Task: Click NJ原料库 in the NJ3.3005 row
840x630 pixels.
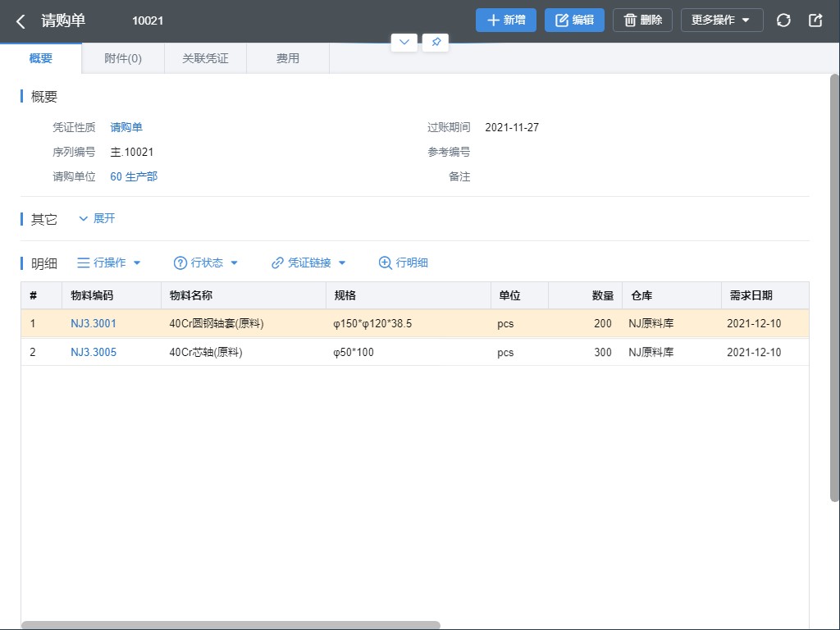Action: (x=651, y=353)
